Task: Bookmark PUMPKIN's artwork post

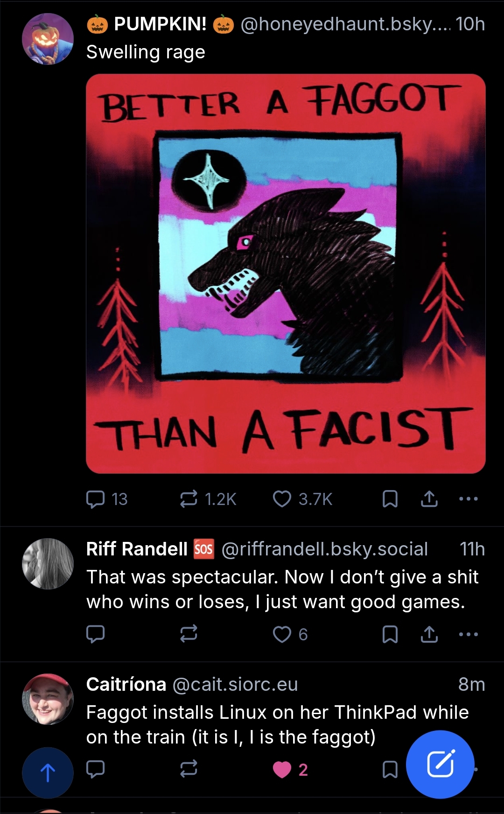Action: [390, 499]
